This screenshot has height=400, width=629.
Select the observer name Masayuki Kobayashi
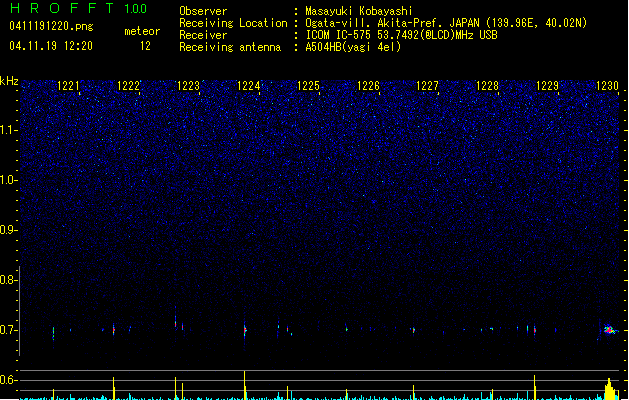359,11
